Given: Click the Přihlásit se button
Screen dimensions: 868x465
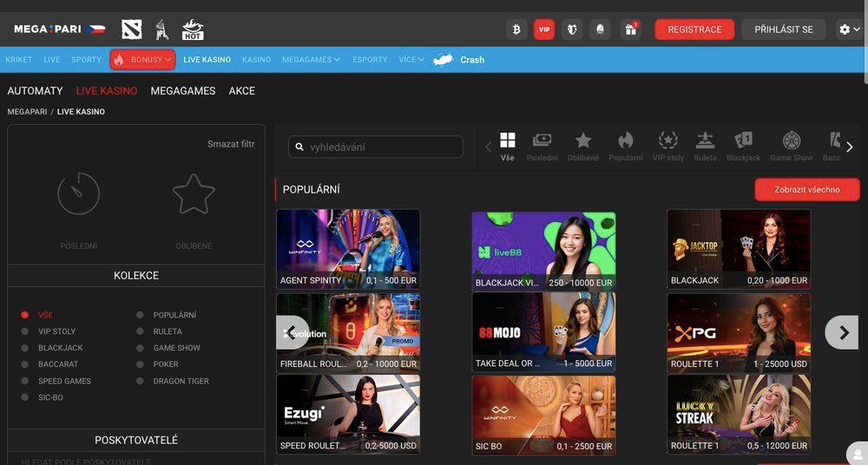Looking at the screenshot, I should (x=784, y=29).
